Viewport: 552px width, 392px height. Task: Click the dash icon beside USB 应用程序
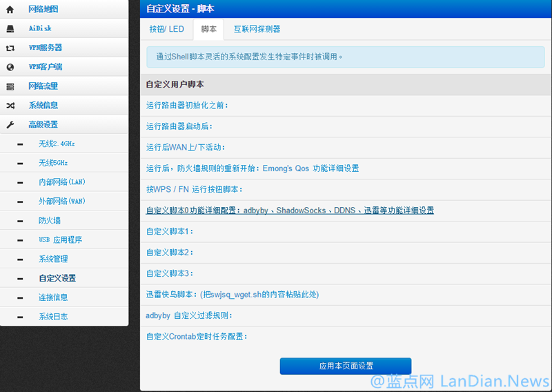[20, 240]
